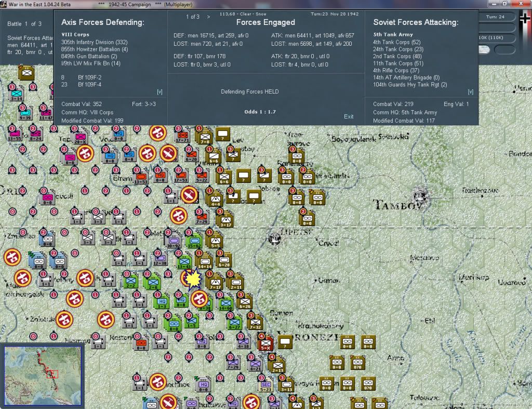Select the green 15=62 armored counter
This screenshot has height=409, width=532.
pos(195,241)
